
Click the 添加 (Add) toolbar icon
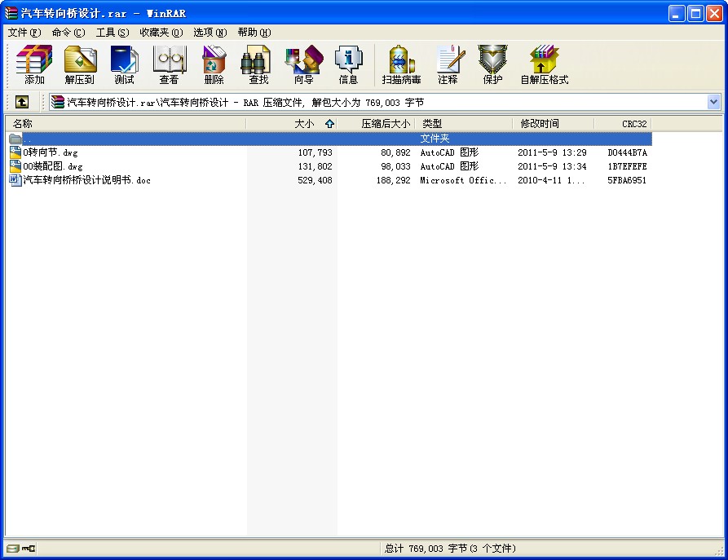click(x=34, y=64)
